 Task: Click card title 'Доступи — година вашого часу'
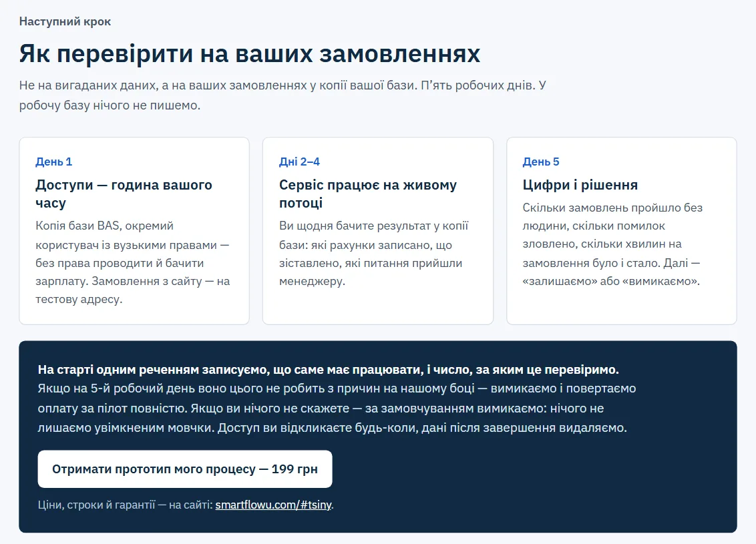pyautogui.click(x=124, y=194)
